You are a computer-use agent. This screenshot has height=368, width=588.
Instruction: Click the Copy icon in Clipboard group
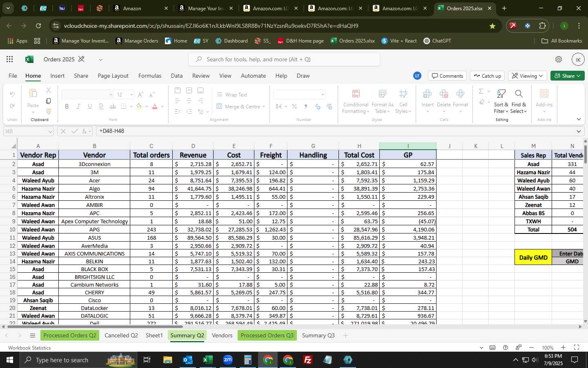49,101
